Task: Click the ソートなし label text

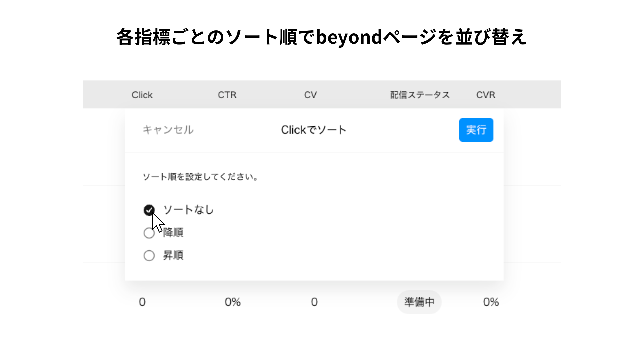Action: pyautogui.click(x=189, y=210)
